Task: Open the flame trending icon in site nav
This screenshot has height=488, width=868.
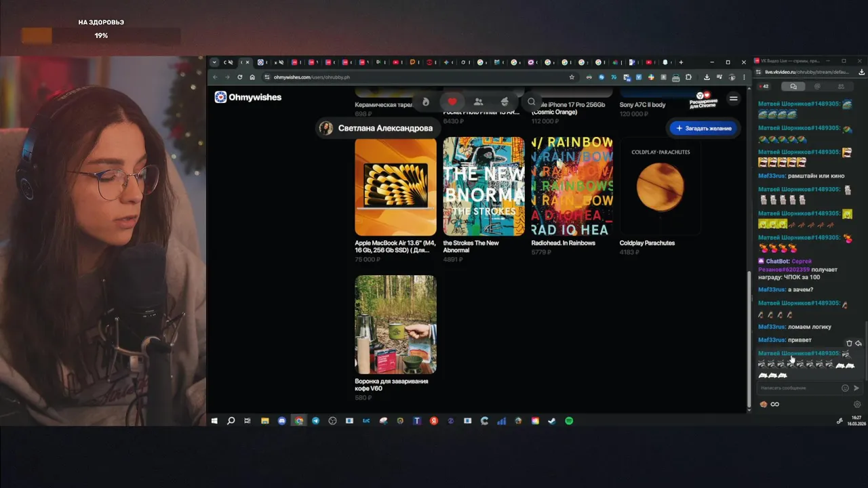Action: pyautogui.click(x=426, y=102)
